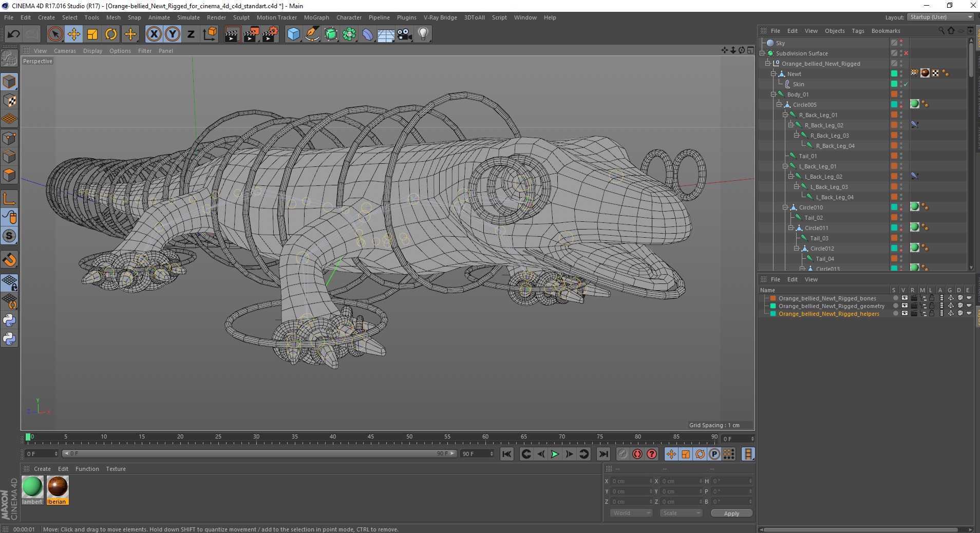Open the Sculpt menu
The width and height of the screenshot is (980, 533).
click(241, 17)
